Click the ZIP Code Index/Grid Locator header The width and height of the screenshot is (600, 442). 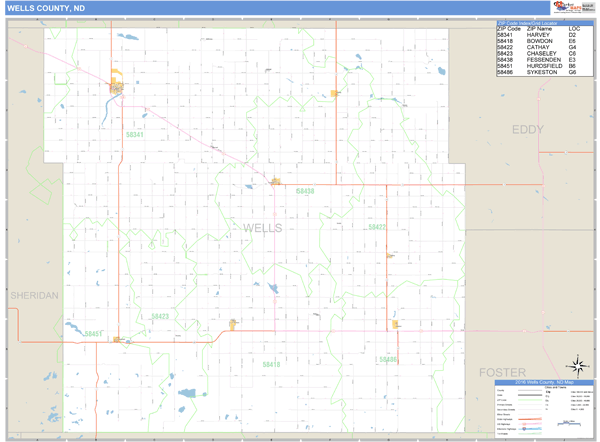pyautogui.click(x=540, y=22)
